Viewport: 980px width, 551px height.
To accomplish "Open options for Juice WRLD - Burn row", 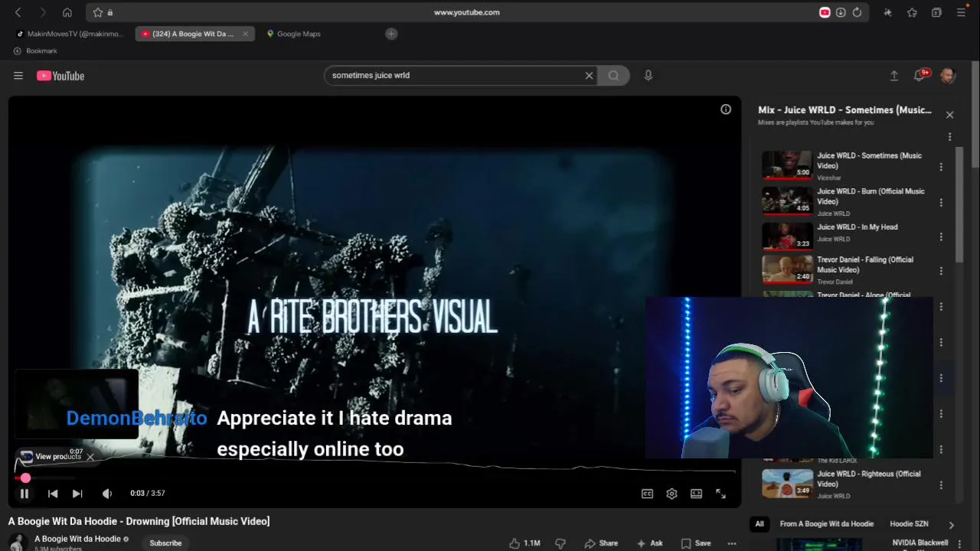I will point(941,203).
